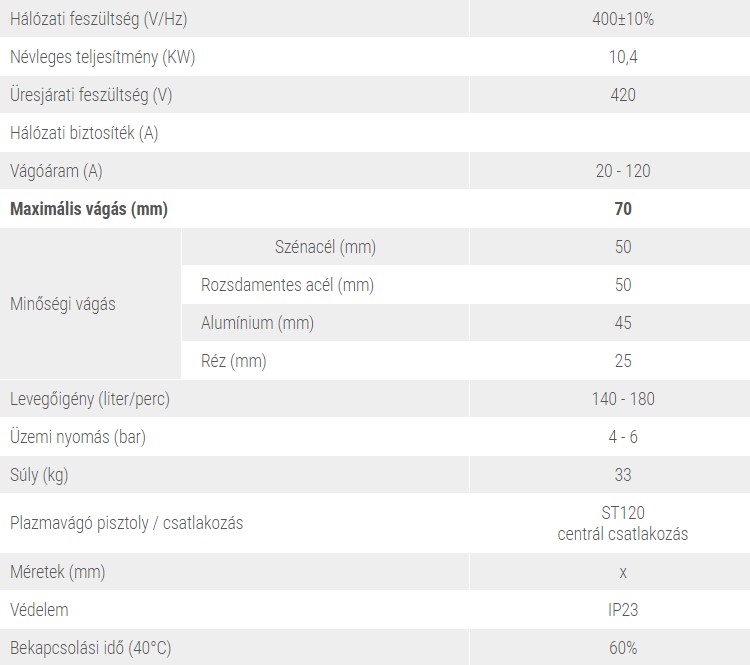The height and width of the screenshot is (665, 750).
Task: Click the Hálózati biztosíték (A) label
Action: pos(84,133)
